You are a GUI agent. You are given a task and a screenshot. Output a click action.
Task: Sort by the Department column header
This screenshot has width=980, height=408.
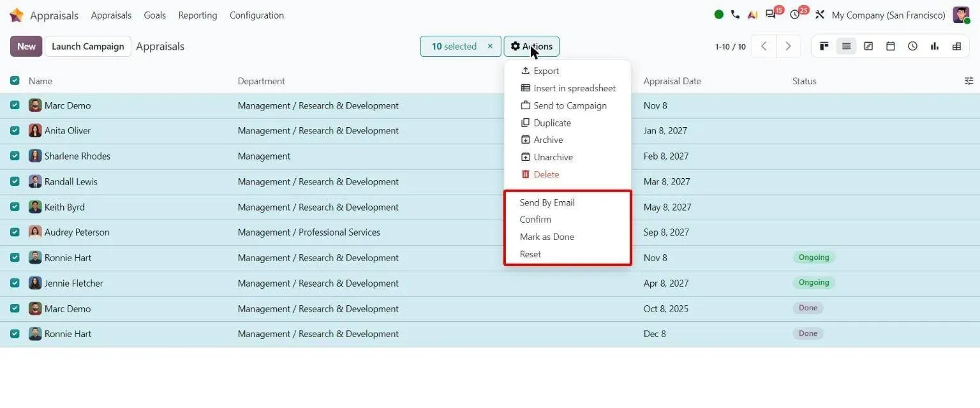262,81
